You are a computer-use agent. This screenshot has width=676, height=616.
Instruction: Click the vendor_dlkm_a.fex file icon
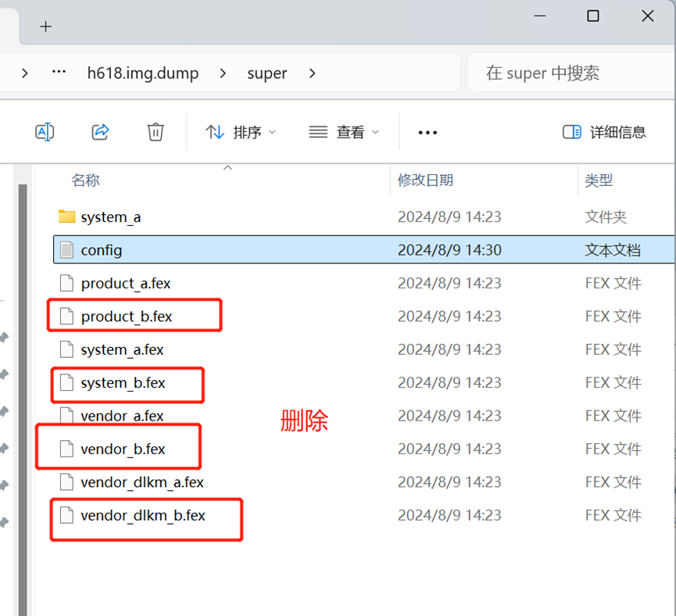click(66, 482)
